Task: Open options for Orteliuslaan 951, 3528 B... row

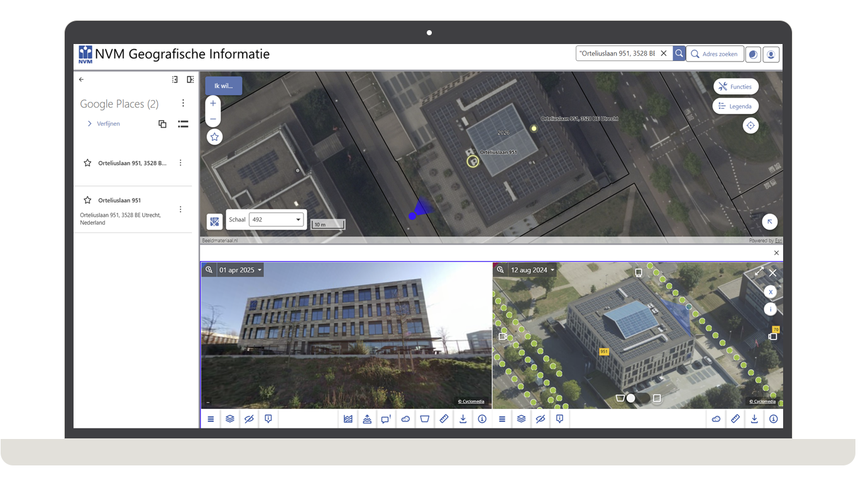Action: pyautogui.click(x=180, y=163)
